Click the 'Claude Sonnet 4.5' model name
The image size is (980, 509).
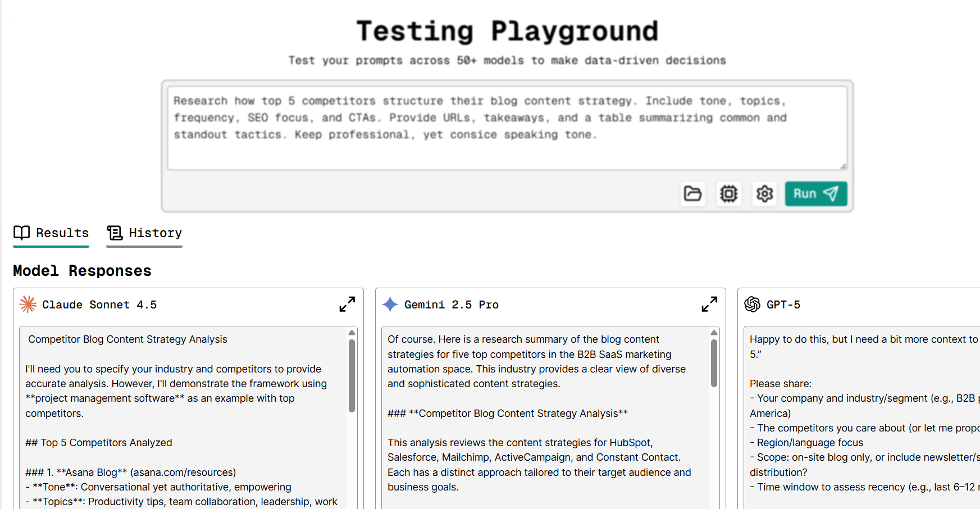tap(99, 305)
